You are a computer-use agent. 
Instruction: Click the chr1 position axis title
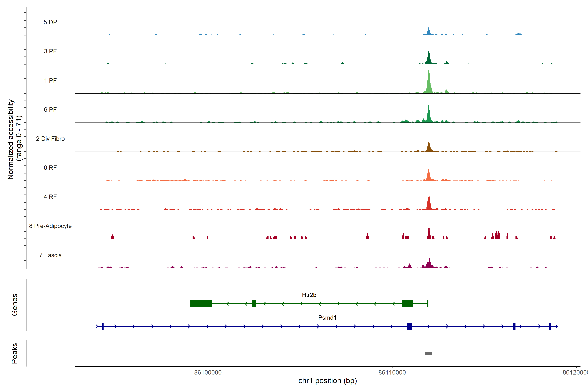[x=327, y=381]
